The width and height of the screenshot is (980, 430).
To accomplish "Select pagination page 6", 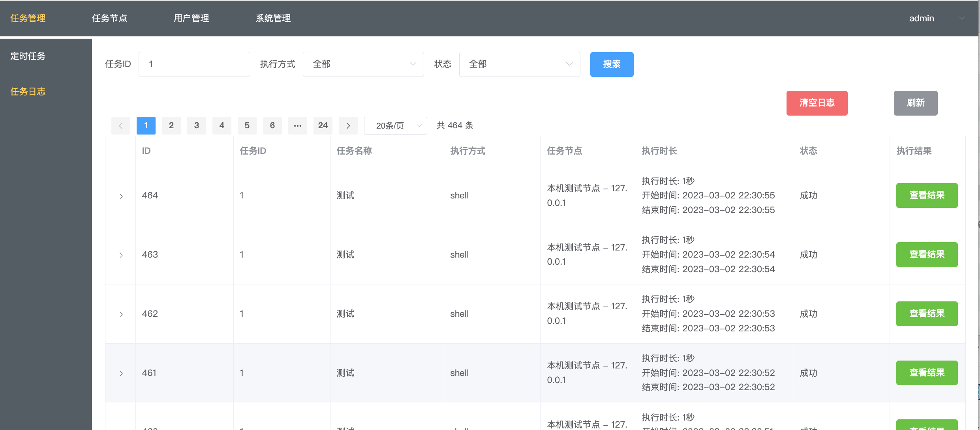I will 272,125.
